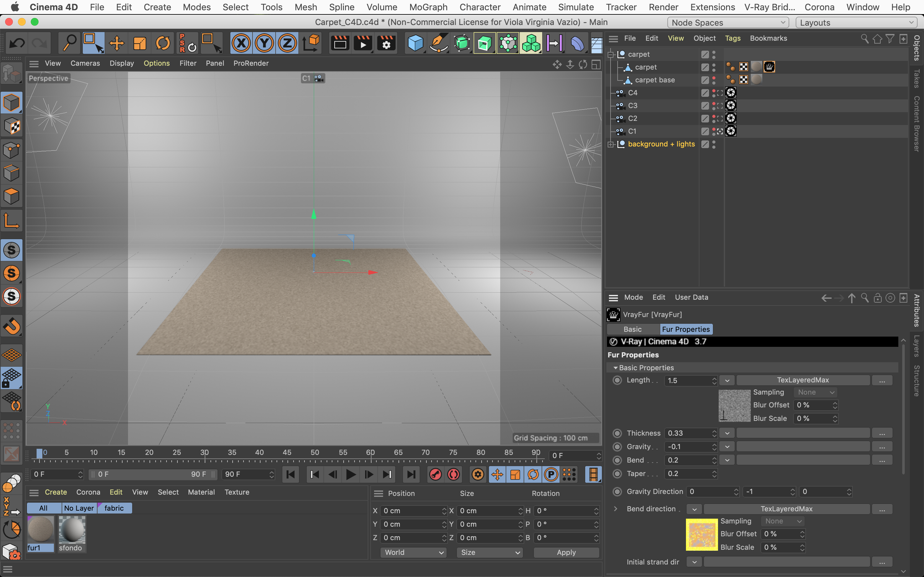924x577 pixels.
Task: Click the blue Cube primitive icon
Action: (x=415, y=43)
